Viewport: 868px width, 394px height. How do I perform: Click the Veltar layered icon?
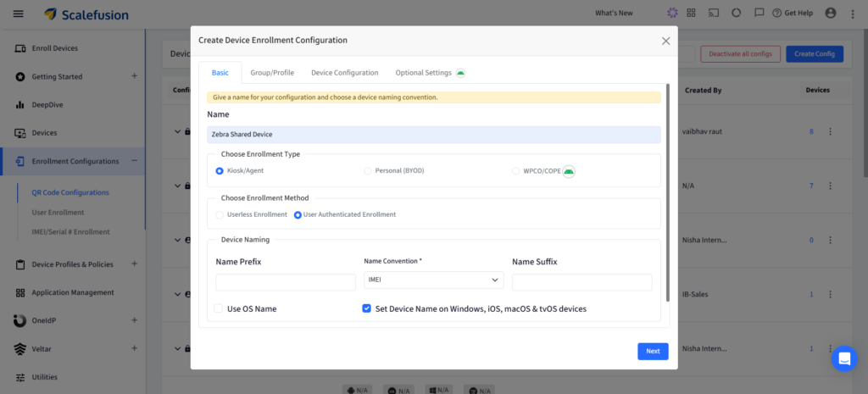20,349
